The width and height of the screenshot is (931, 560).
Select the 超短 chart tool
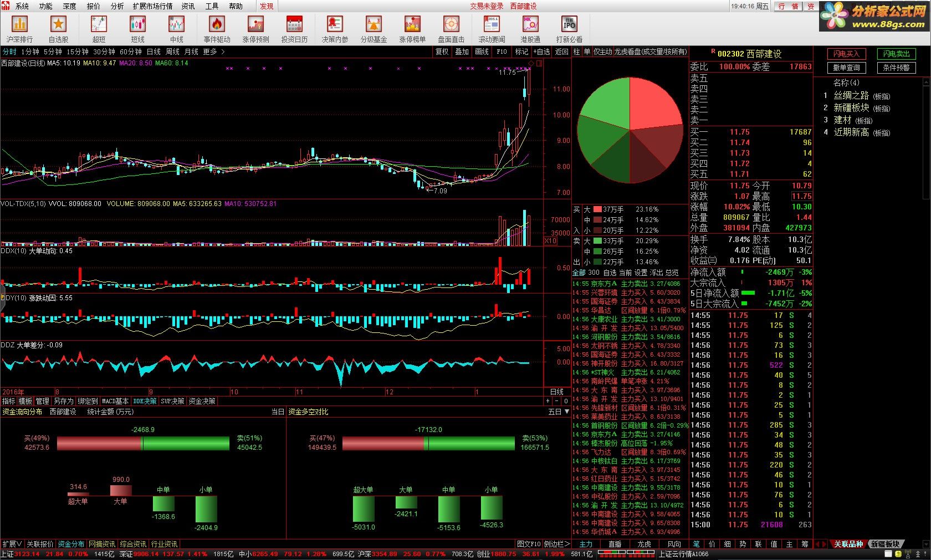click(99, 29)
